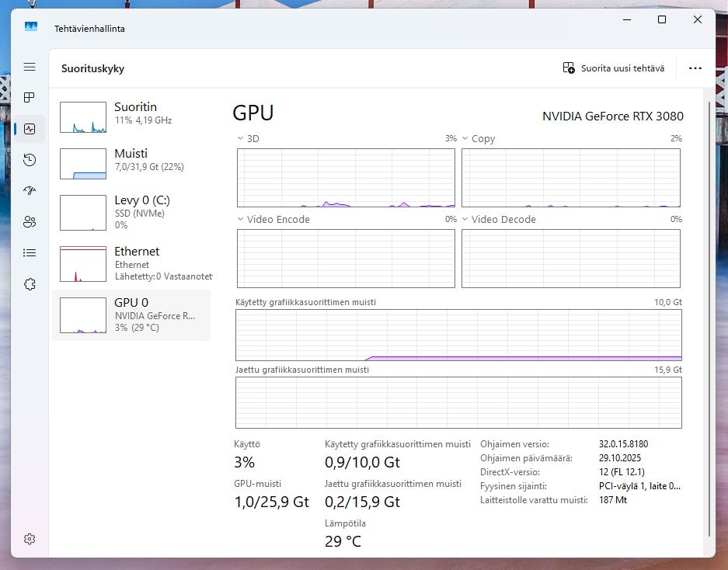Open the three-dot more options menu
The image size is (728, 570).
[695, 68]
